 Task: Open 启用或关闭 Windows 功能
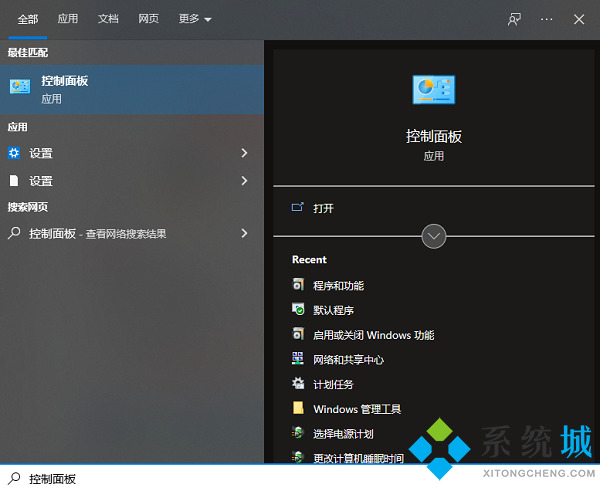click(x=373, y=335)
